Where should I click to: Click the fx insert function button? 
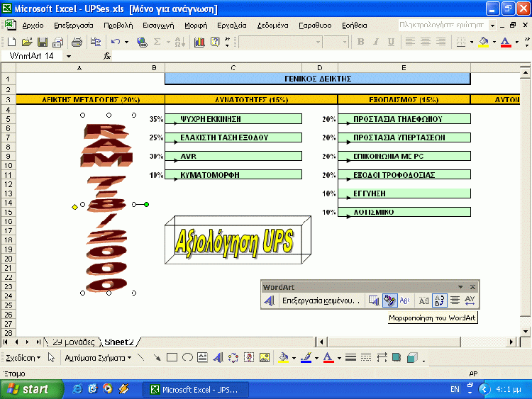point(107,56)
